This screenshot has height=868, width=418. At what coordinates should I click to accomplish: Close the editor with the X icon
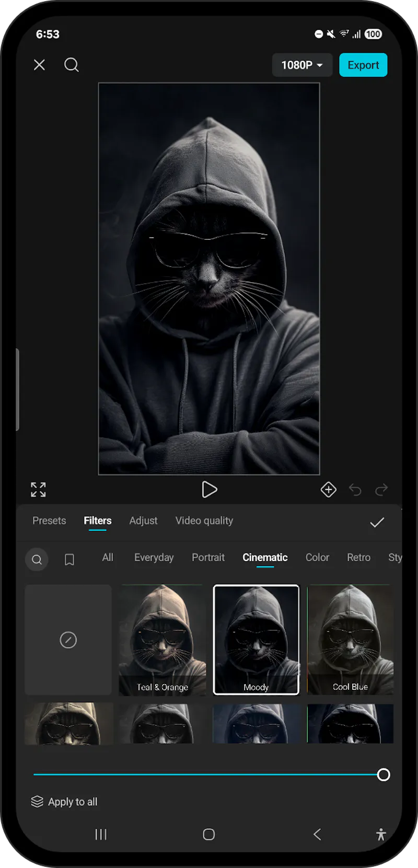click(x=39, y=65)
